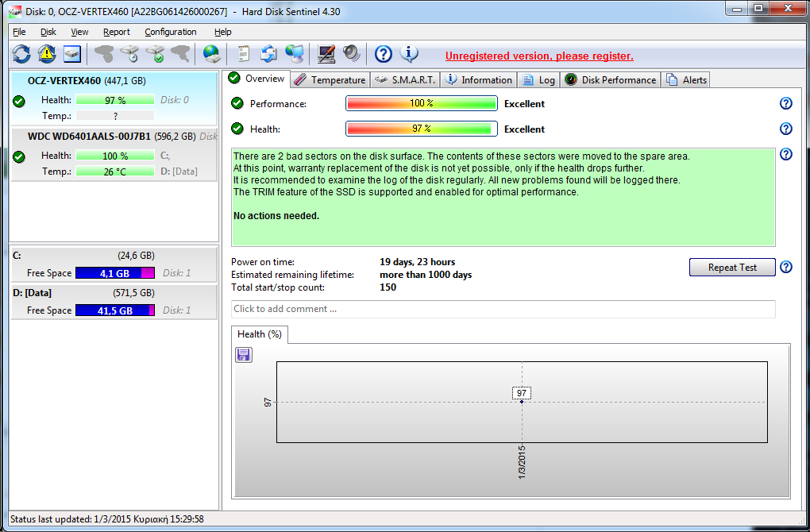Click the speaker sound alert toolbar icon

351,54
